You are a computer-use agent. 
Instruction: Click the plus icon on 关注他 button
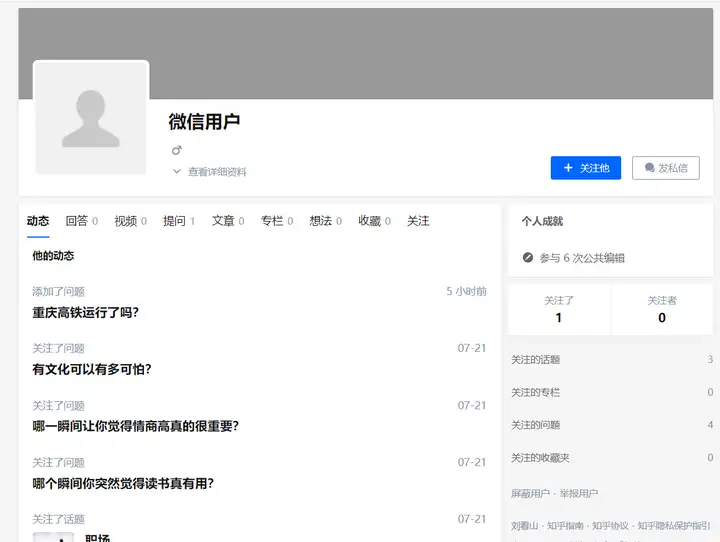568,168
